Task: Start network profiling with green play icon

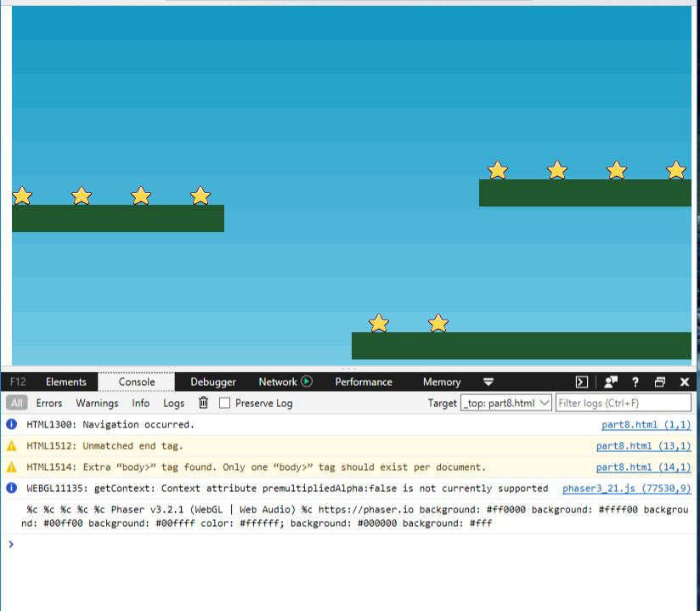Action: 307,382
